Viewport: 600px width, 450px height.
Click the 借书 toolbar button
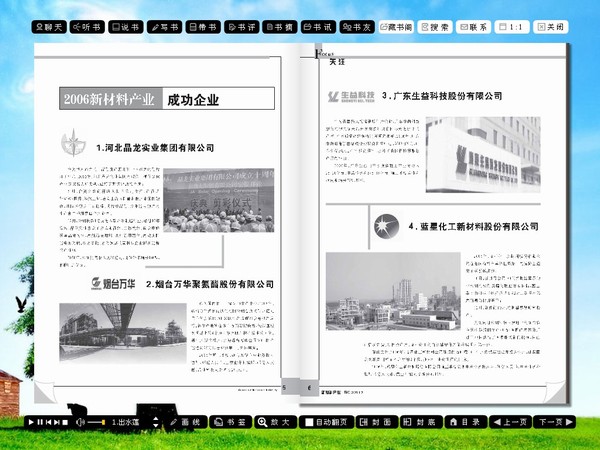click(x=203, y=27)
